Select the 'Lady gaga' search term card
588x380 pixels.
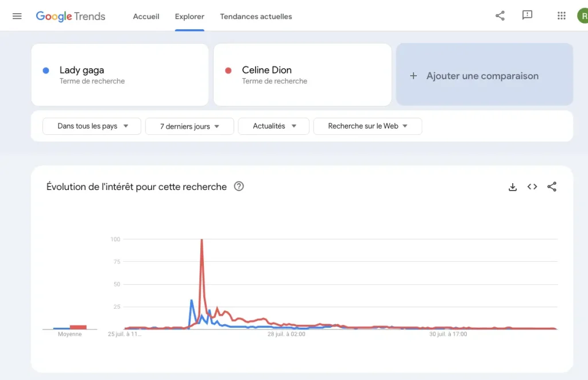pos(120,75)
